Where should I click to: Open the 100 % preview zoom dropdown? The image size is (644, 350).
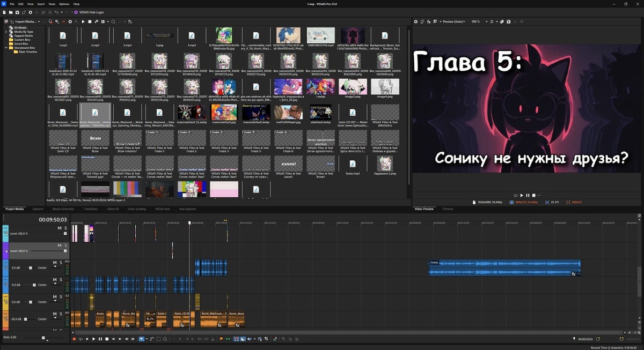pyautogui.click(x=487, y=21)
